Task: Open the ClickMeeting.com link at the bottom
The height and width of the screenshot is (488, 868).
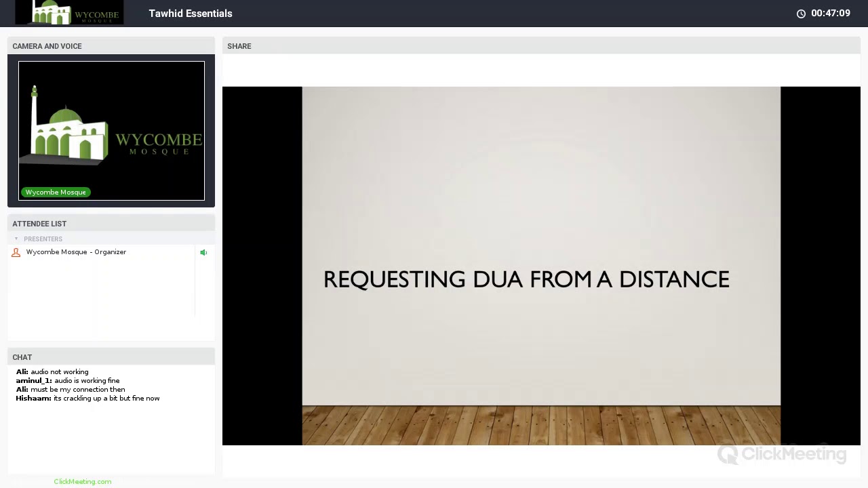Action: pyautogui.click(x=83, y=481)
